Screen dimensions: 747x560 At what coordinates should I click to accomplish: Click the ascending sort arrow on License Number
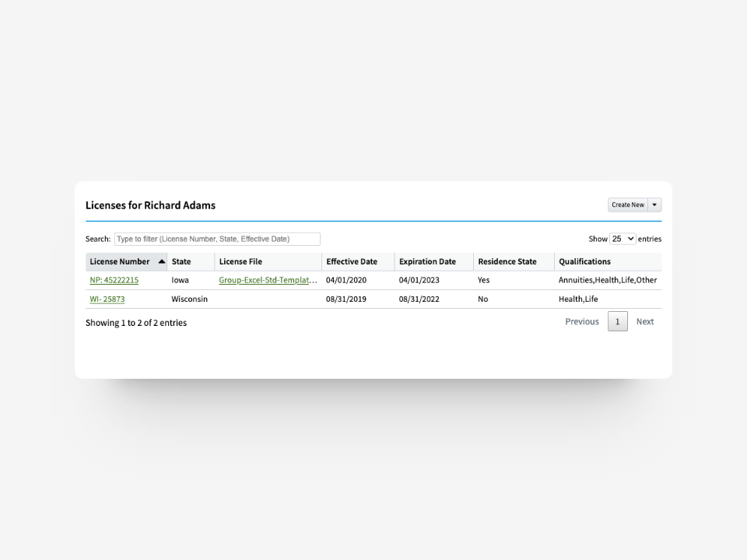[x=162, y=261]
